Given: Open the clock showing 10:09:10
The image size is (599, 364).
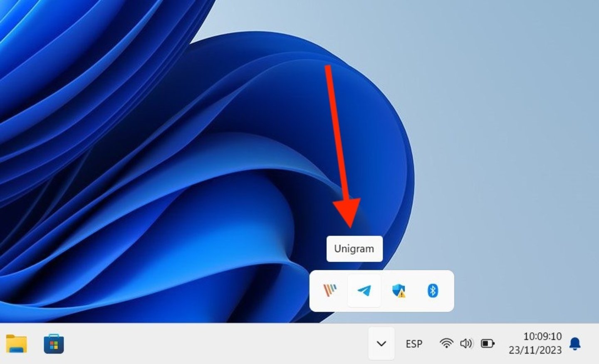Looking at the screenshot, I should [x=542, y=336].
